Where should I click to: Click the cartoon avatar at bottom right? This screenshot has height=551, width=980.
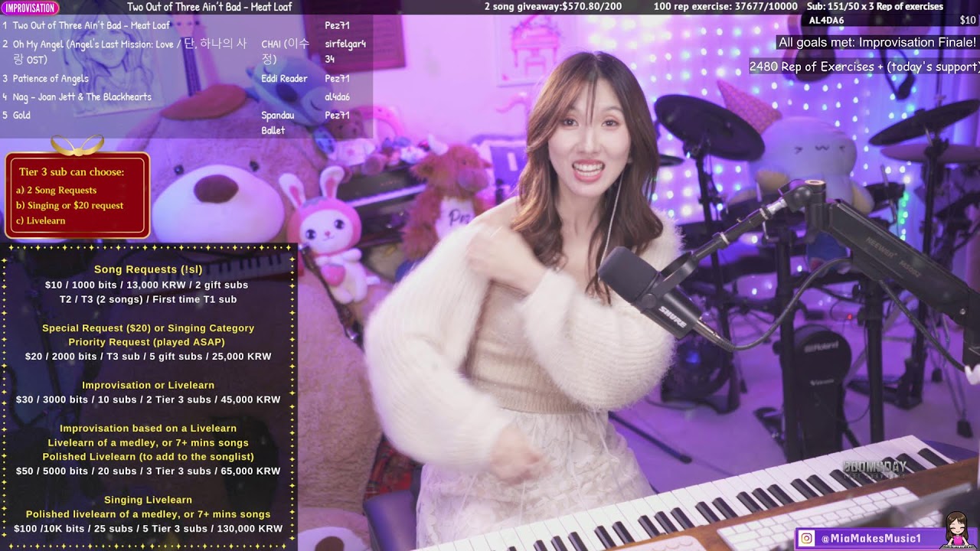click(957, 530)
